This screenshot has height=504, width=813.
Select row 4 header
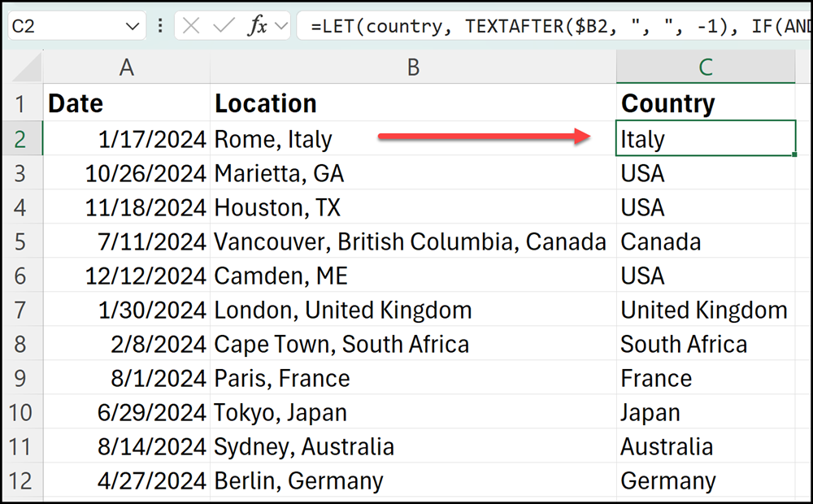click(21, 207)
